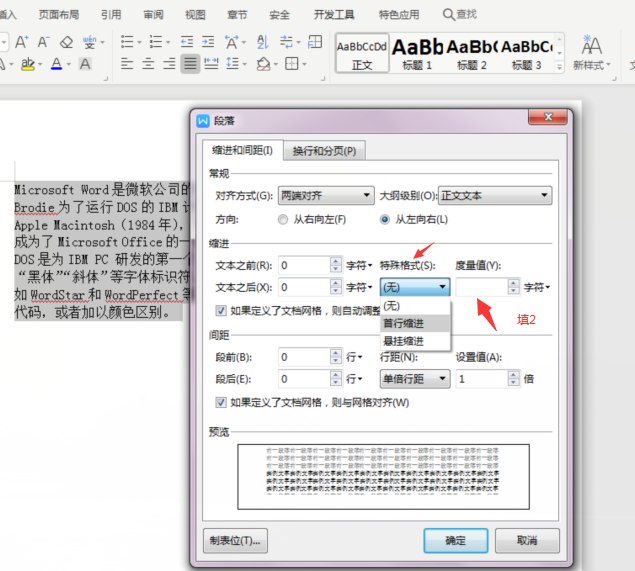Select 从右向左(F) direction radio
This screenshot has width=635, height=571.
[x=283, y=219]
